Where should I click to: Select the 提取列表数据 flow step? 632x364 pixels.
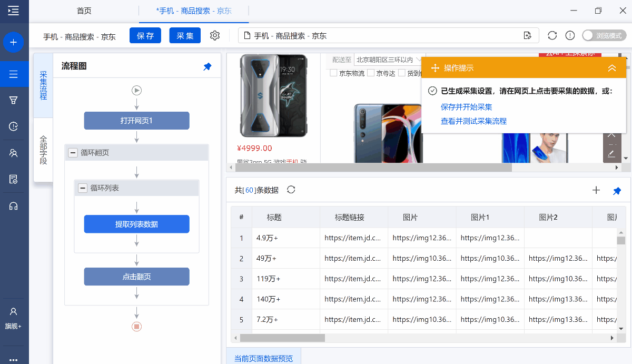136,224
